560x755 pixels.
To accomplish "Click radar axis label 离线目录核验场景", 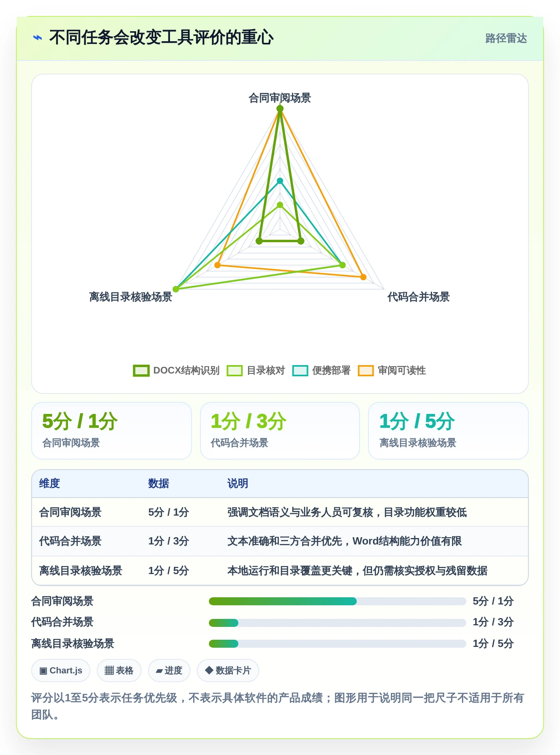I will pyautogui.click(x=131, y=297).
